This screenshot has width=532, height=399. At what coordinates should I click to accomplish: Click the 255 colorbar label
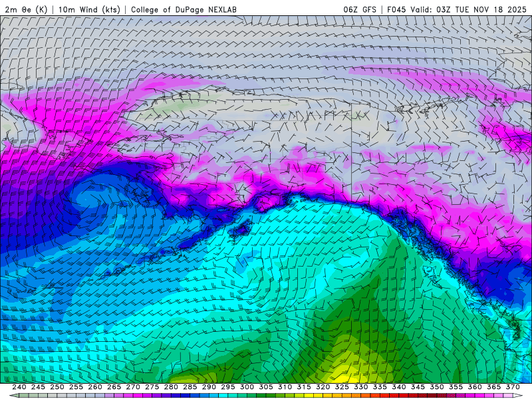point(76,387)
